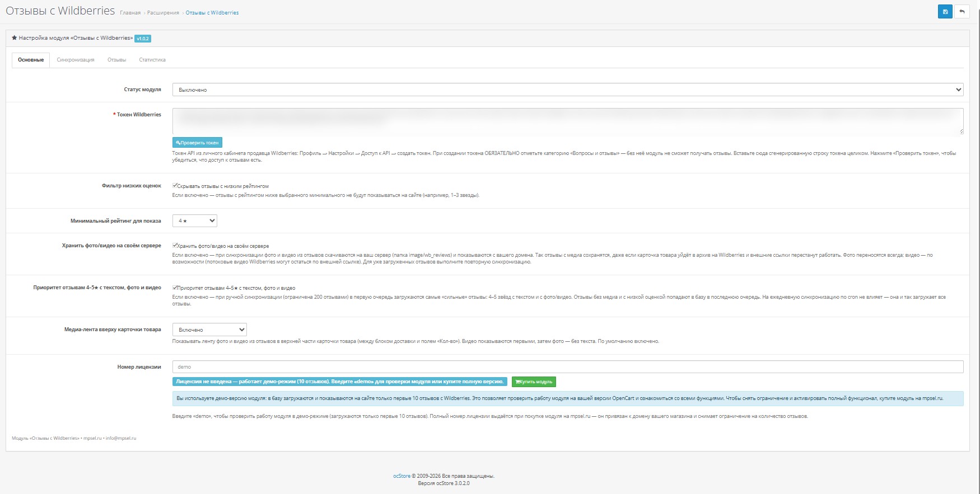
Task: Open the Статистика tab
Action: click(x=152, y=60)
